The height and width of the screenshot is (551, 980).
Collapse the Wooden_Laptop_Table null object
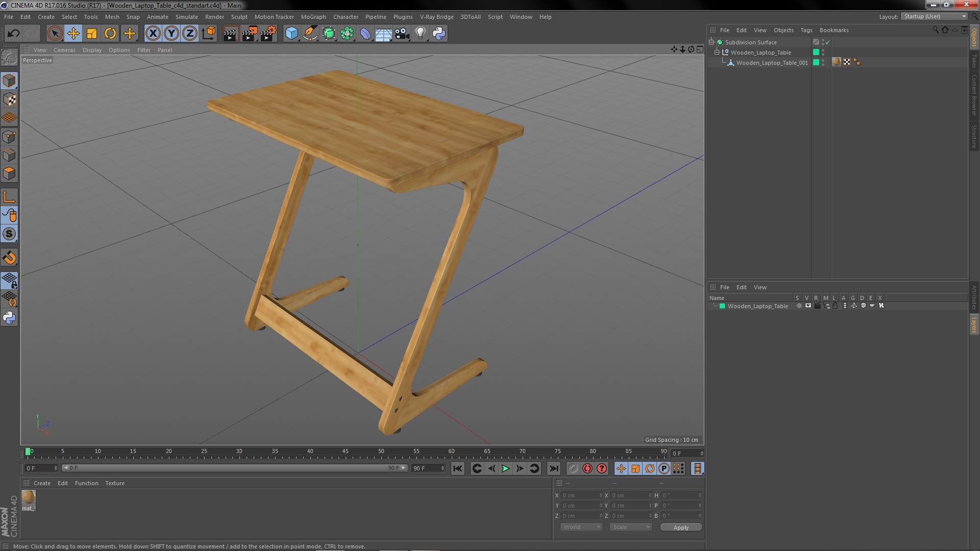coord(717,52)
